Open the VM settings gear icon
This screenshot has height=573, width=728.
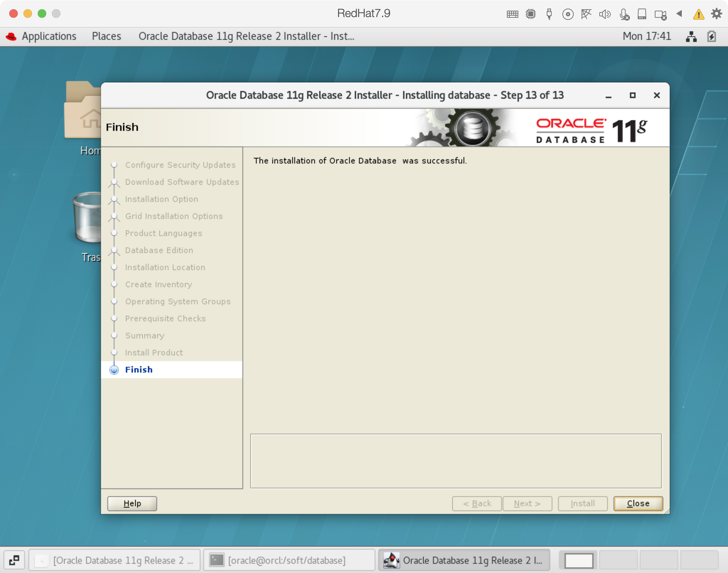coord(717,14)
